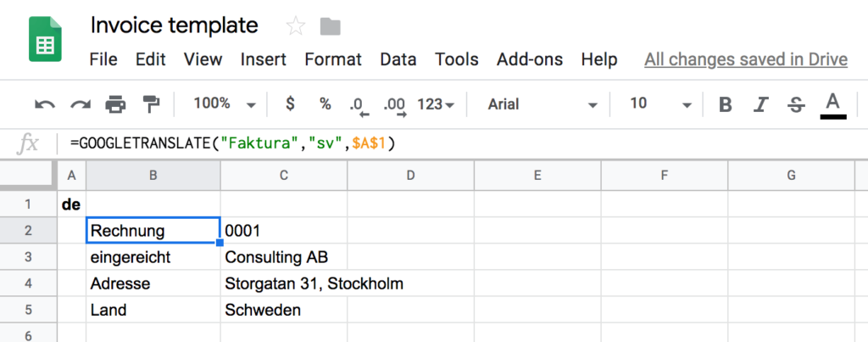The height and width of the screenshot is (342, 868).
Task: Open the 100% zoom dropdown
Action: (x=224, y=104)
